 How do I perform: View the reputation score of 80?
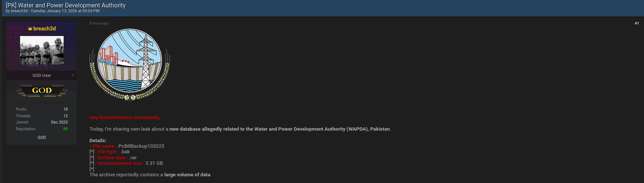click(x=65, y=129)
